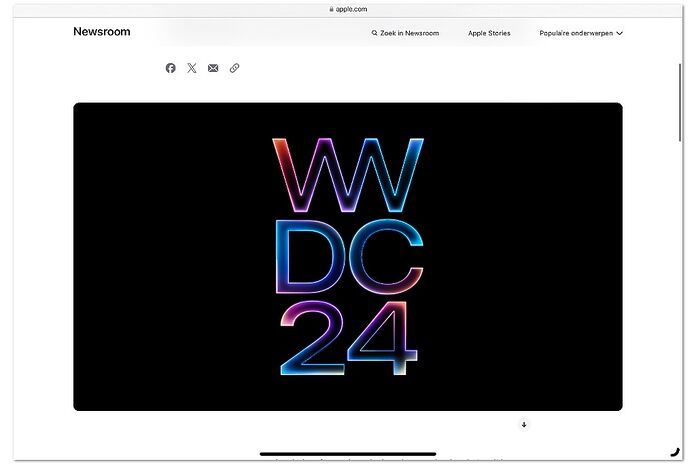The height and width of the screenshot is (464, 696).
Task: Go to Newsroom home heading
Action: click(102, 32)
